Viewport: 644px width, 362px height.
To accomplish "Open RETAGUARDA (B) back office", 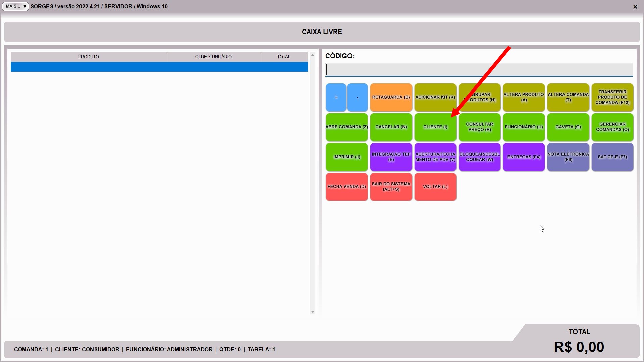I will pyautogui.click(x=391, y=97).
